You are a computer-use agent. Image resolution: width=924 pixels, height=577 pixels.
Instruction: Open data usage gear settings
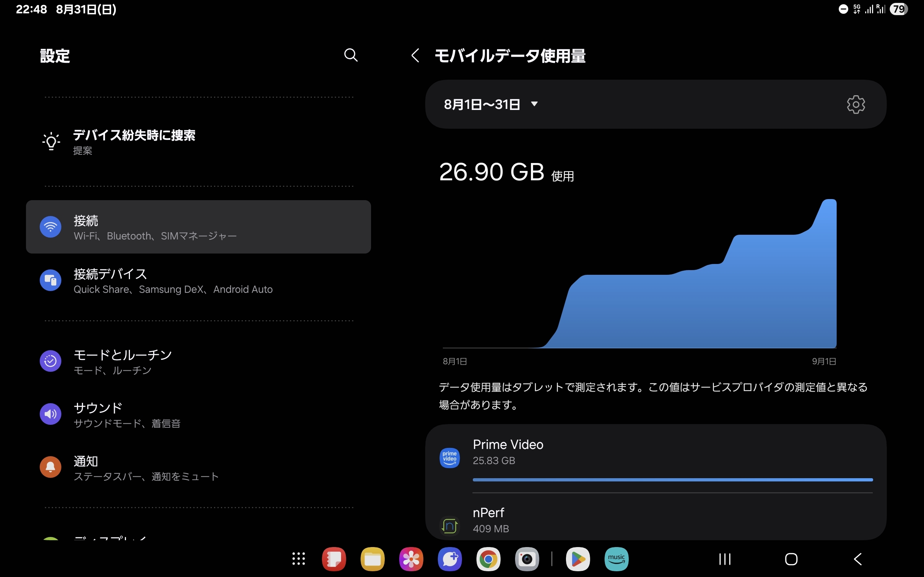pyautogui.click(x=856, y=104)
